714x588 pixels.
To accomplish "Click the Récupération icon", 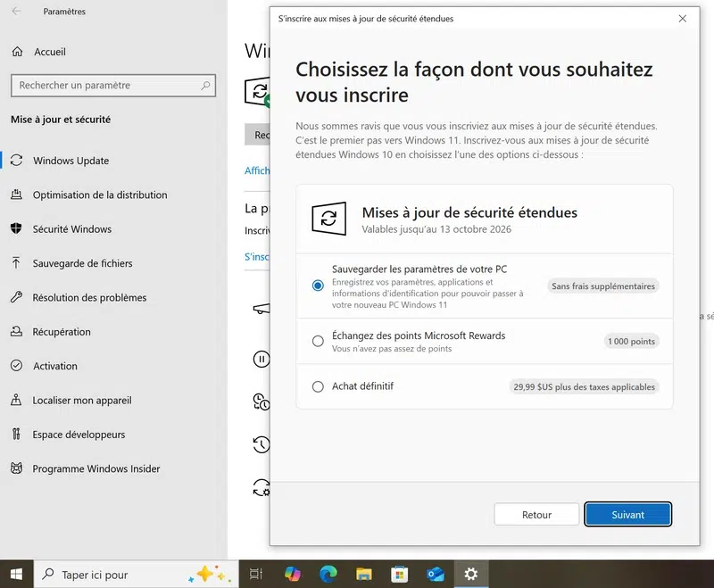I will 16,331.
